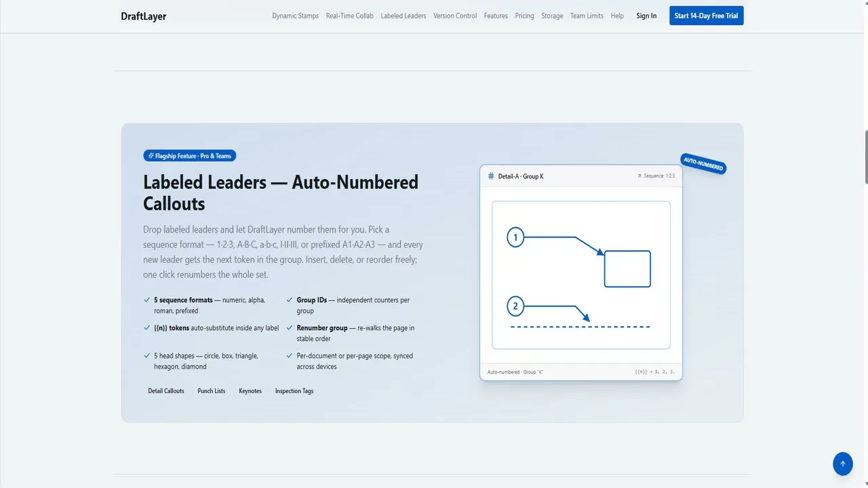The width and height of the screenshot is (868, 488).
Task: Select Labeled Leaders in the top navigation
Action: click(403, 16)
